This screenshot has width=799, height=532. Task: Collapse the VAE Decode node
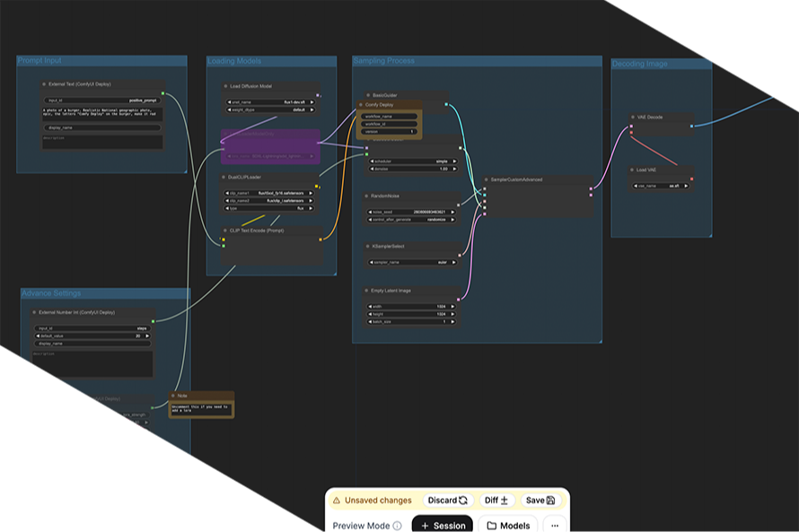coord(634,118)
